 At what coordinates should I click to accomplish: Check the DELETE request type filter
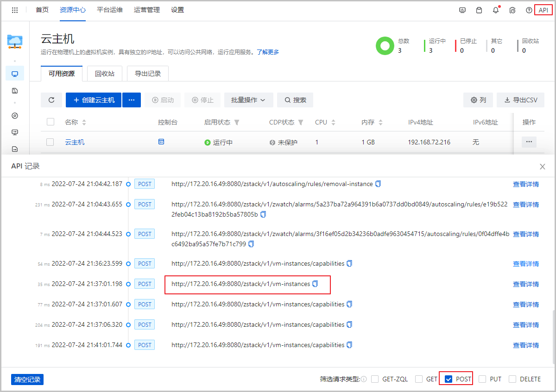512,379
